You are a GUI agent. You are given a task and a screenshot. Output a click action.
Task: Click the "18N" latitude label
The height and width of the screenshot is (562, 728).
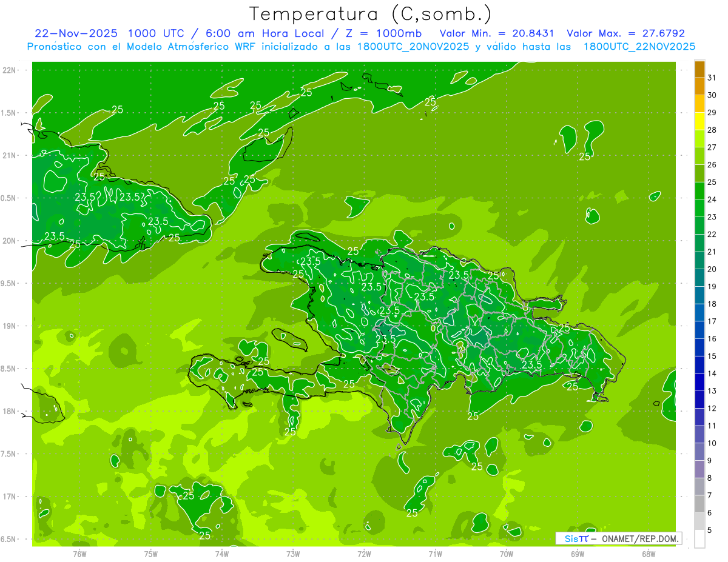click(8, 411)
